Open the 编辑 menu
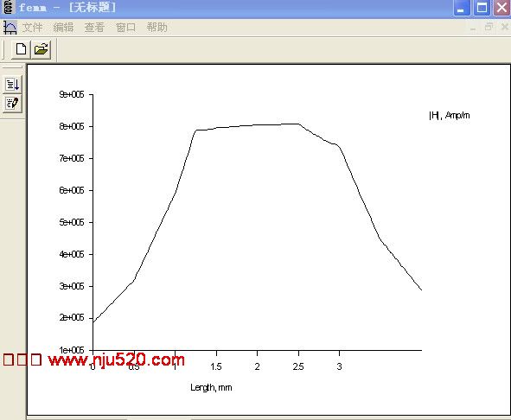The height and width of the screenshot is (420, 511). click(x=63, y=28)
